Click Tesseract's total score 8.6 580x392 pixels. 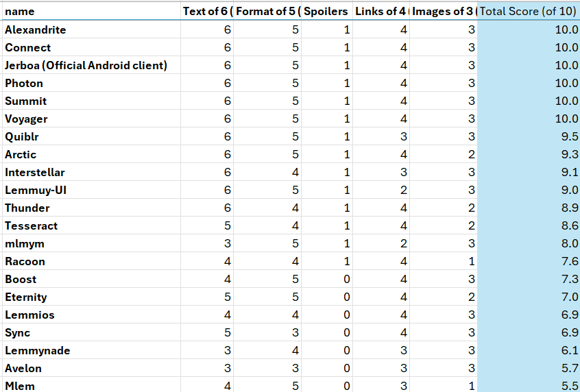click(529, 225)
